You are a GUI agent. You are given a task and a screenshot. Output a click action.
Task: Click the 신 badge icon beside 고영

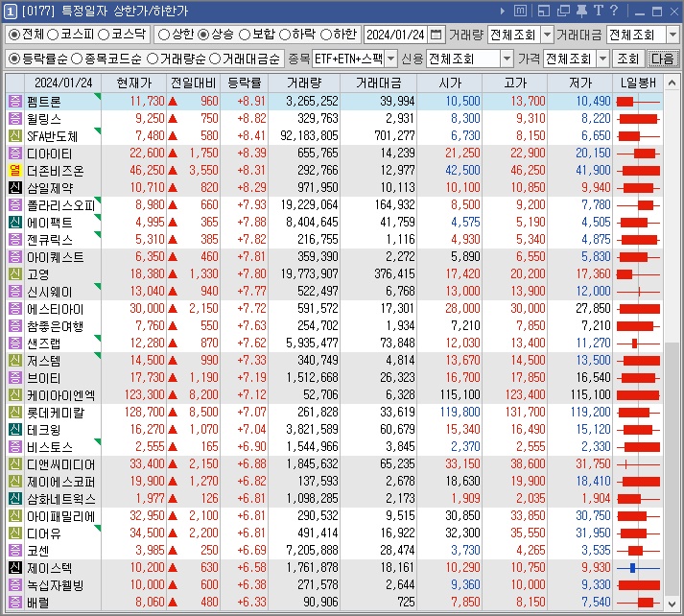coord(14,274)
